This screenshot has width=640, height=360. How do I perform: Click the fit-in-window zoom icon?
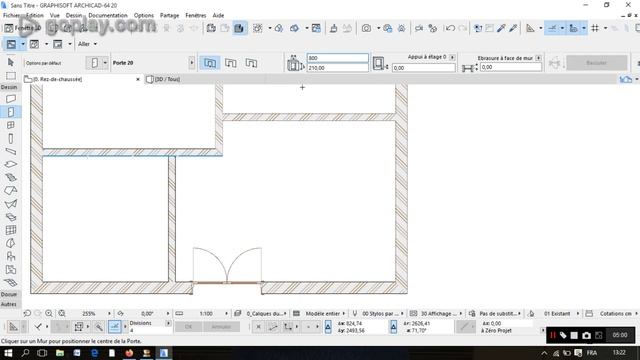[x=62, y=313]
